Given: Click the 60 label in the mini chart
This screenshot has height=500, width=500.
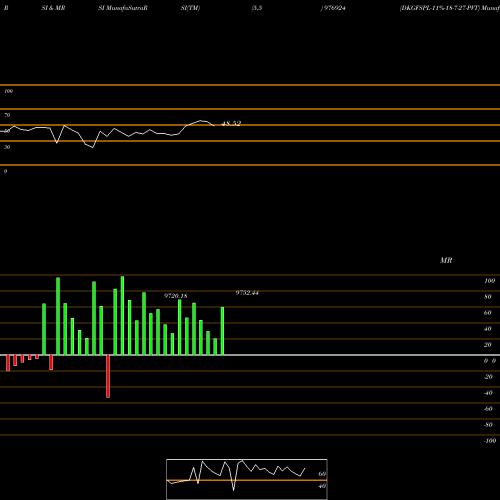Looking at the screenshot, I should (322, 474).
